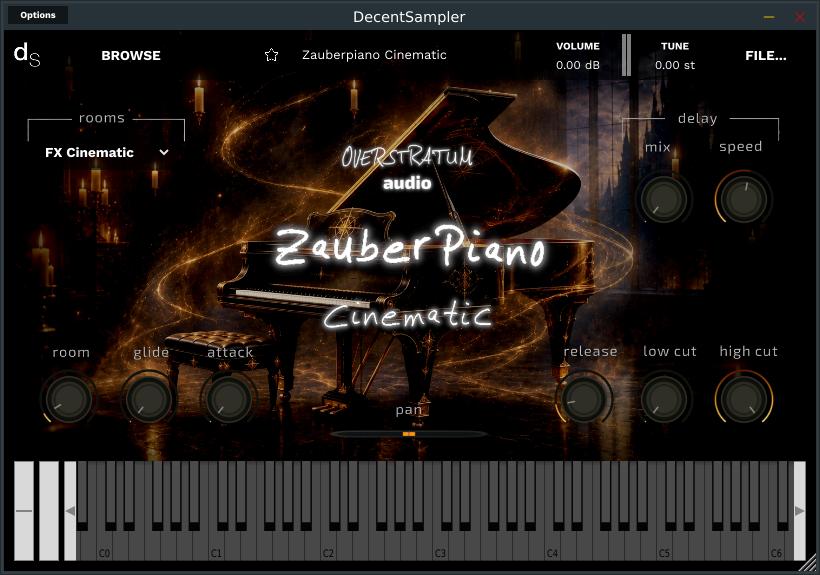820x575 pixels.
Task: Click the attack knob
Action: (x=229, y=398)
